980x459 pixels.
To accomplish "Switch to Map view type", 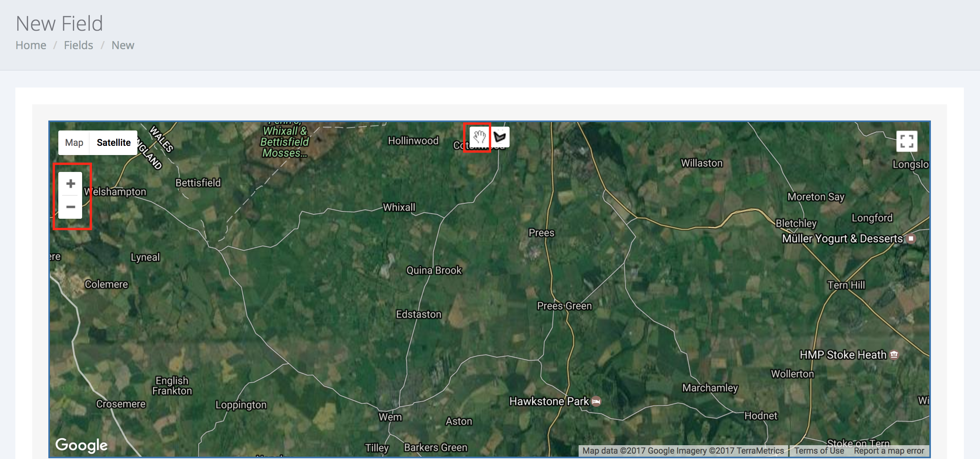I will [x=74, y=143].
